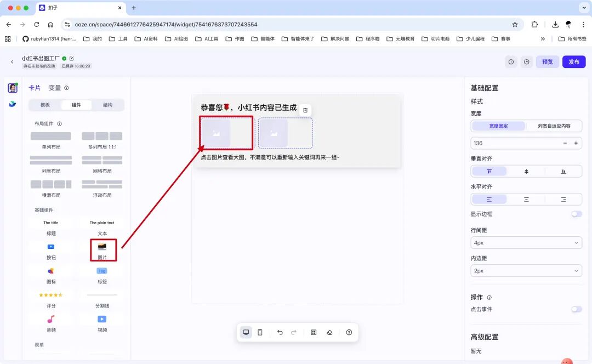
Task: Set horizontal alignment to center
Action: [x=526, y=200]
